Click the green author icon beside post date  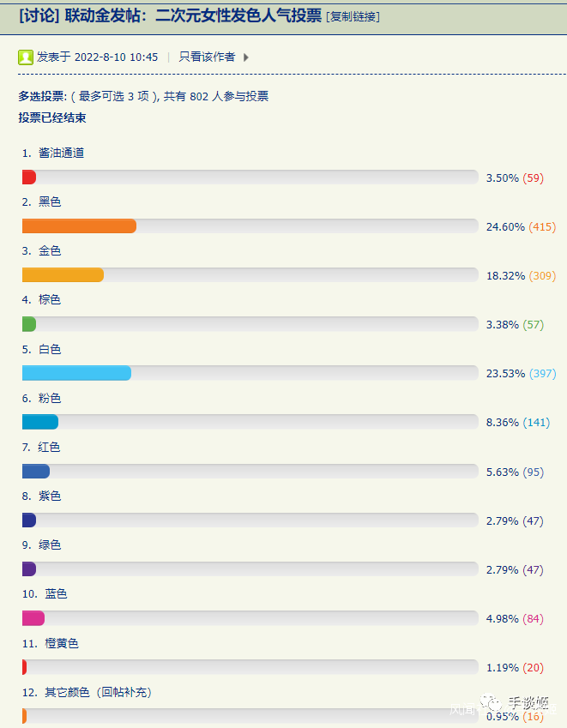click(x=26, y=57)
